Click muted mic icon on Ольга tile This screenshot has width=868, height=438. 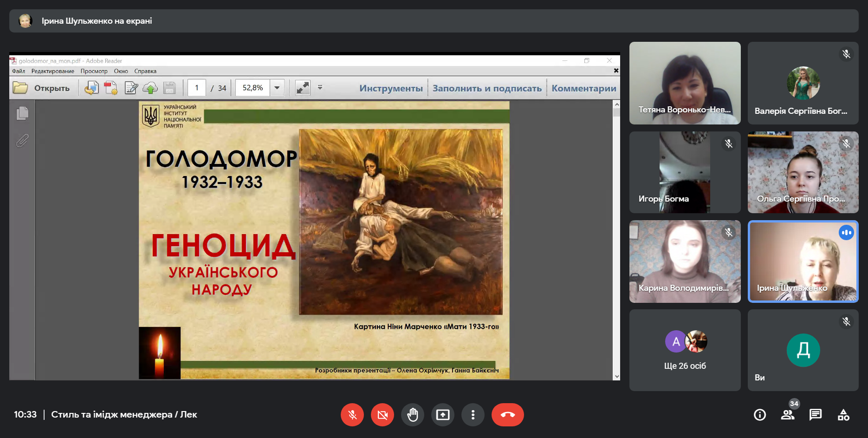pyautogui.click(x=847, y=144)
